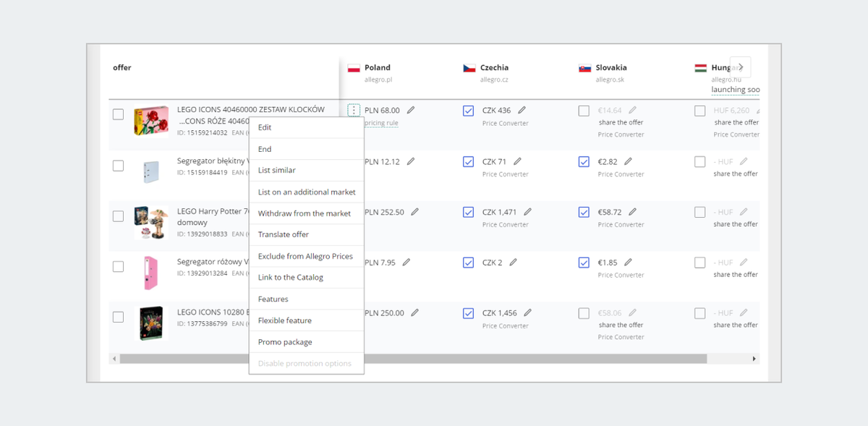Open the three-dot menu beside PLN 68.00
Screen dimensions: 868x426
(354, 111)
